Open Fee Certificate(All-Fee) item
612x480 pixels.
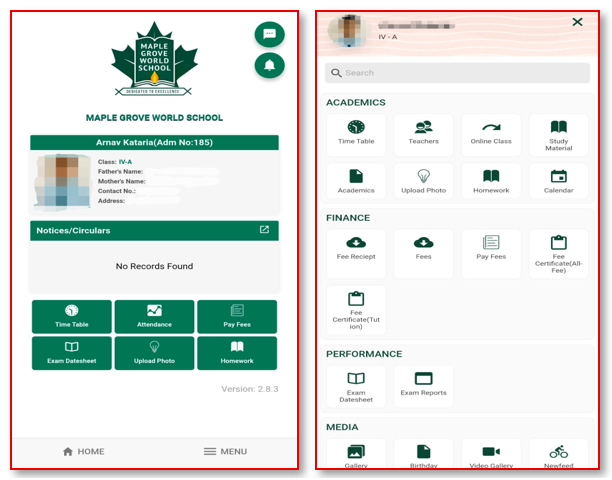pos(559,254)
